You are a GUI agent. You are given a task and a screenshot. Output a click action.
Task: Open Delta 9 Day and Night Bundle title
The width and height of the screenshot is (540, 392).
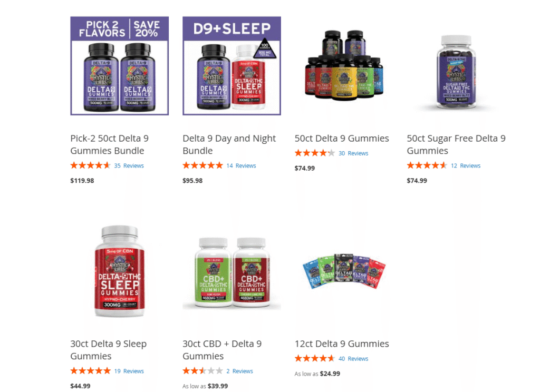[229, 144]
